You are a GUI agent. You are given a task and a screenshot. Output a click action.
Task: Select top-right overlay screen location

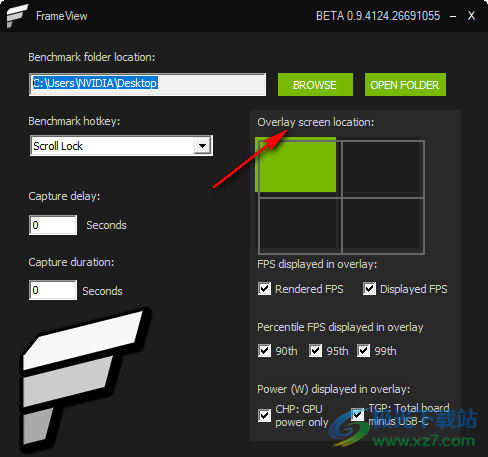tap(383, 168)
